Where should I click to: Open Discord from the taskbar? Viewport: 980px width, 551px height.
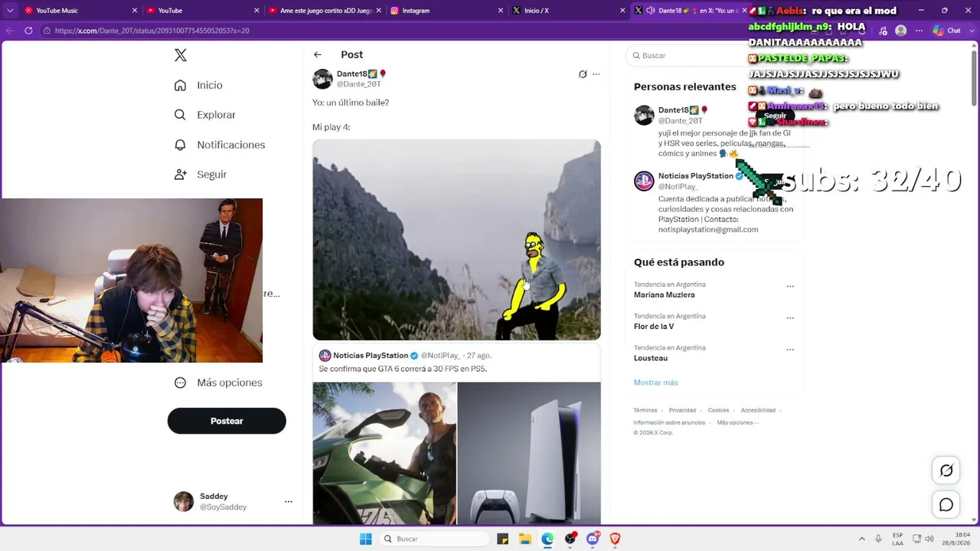[x=593, y=539]
